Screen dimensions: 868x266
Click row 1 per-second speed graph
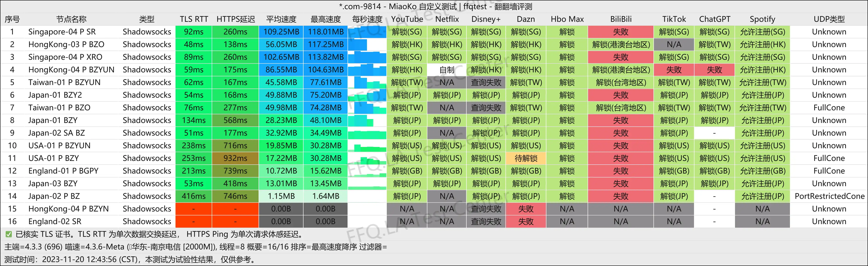[x=367, y=32]
